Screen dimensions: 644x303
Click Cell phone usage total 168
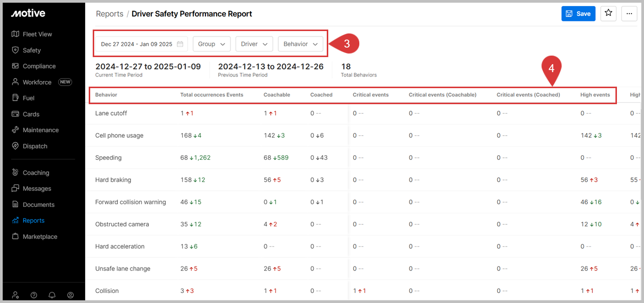[186, 135]
